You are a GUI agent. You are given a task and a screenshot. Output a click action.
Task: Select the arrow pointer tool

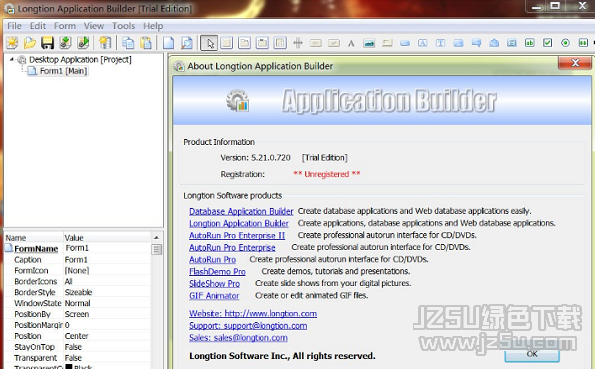(209, 43)
